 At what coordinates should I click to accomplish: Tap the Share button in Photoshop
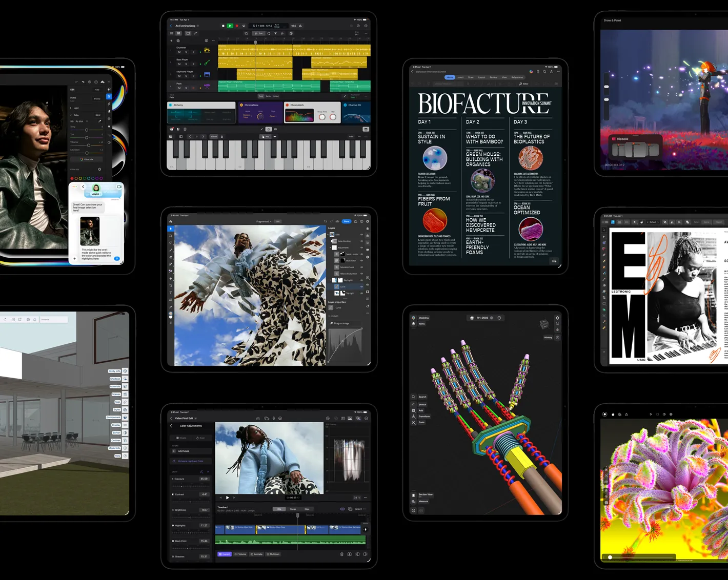[347, 221]
